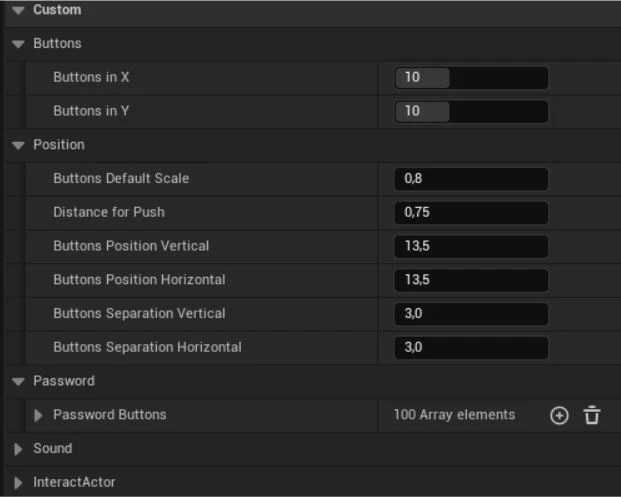Click the '100 Array elements' text
Viewport: 621px width, 498px height.
(x=454, y=415)
